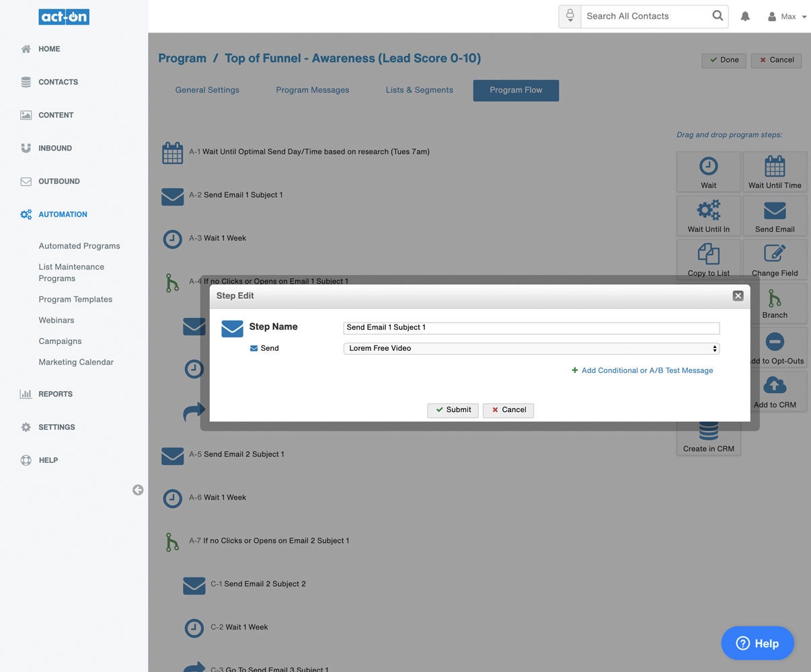Select the Send Email step tile
This screenshot has width=811, height=672.
775,216
